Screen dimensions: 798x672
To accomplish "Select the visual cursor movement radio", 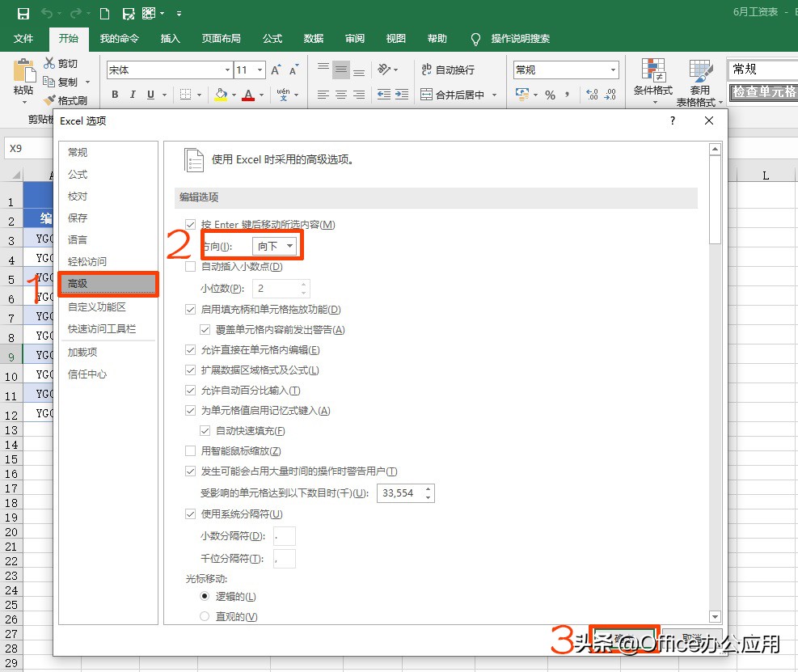I will point(205,616).
